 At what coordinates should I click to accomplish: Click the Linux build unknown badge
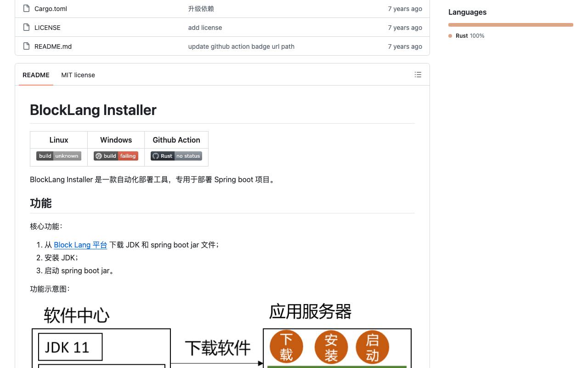click(x=59, y=156)
